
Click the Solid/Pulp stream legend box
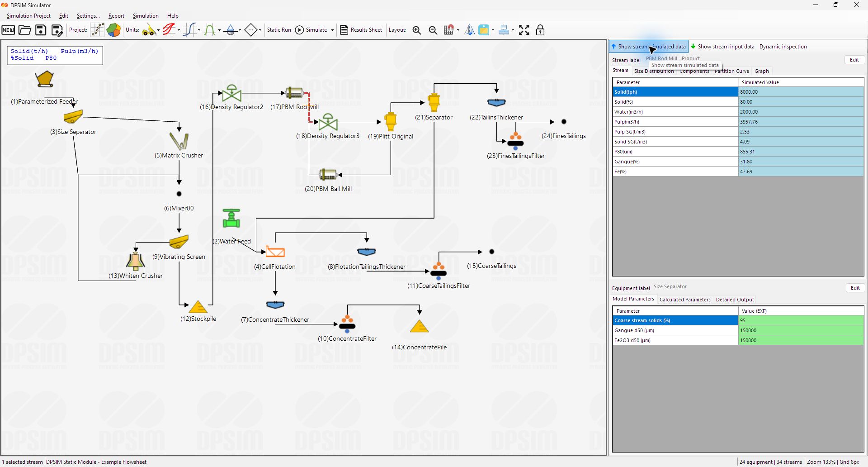click(x=55, y=55)
